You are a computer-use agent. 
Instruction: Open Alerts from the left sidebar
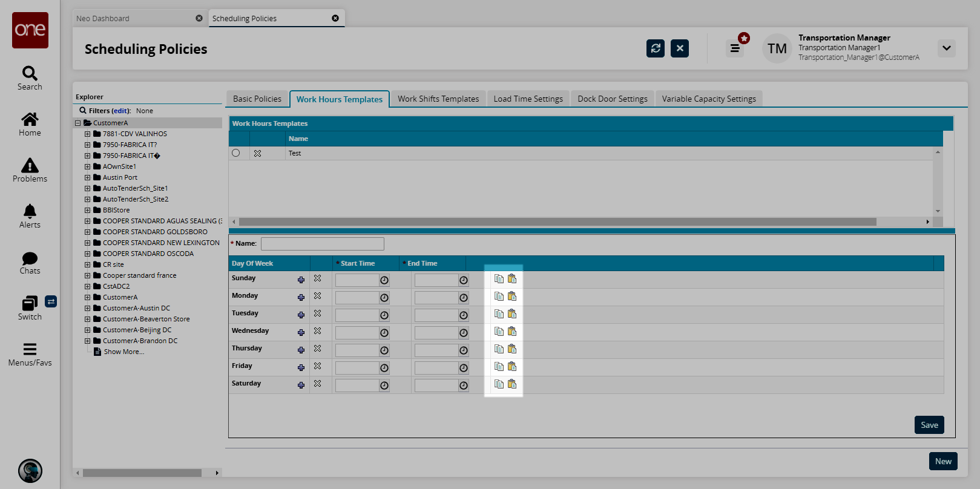pyautogui.click(x=30, y=216)
